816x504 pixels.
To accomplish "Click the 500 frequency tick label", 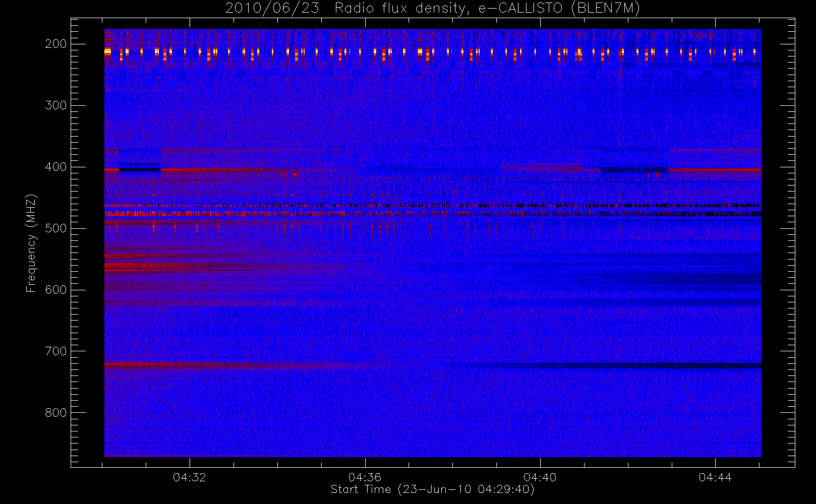I will coord(55,228).
